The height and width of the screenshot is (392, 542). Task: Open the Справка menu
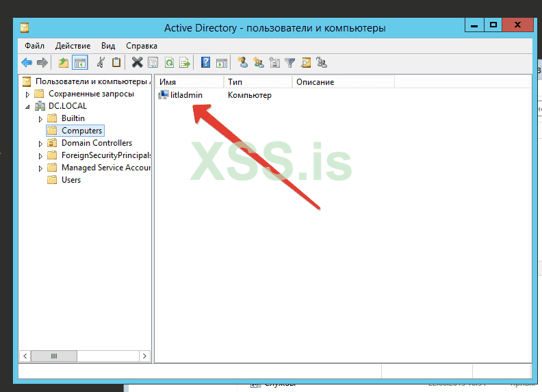(x=142, y=46)
